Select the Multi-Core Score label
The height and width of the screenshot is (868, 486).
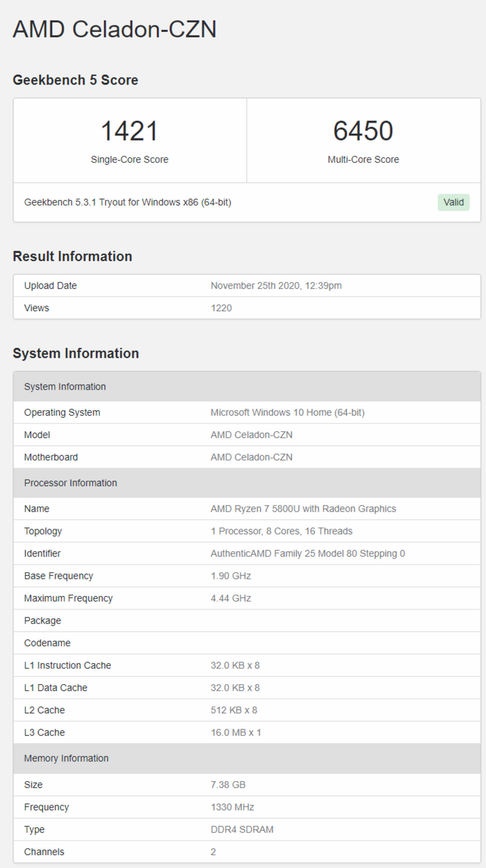point(363,159)
